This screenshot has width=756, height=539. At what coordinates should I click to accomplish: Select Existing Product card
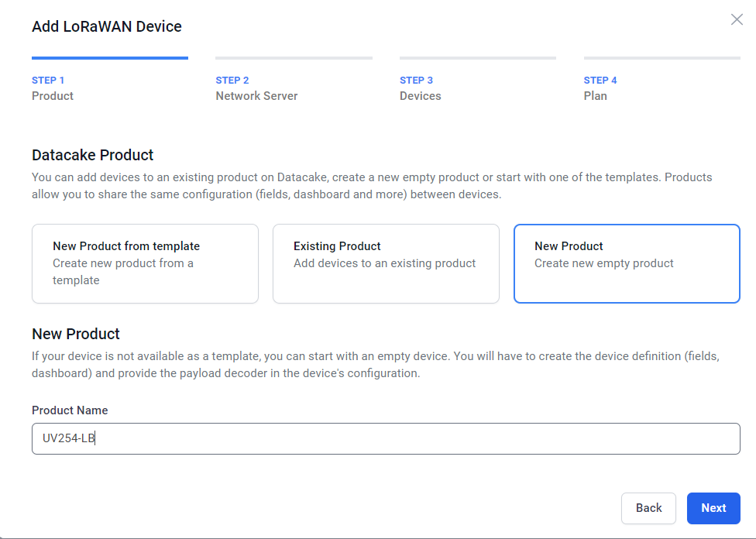click(x=386, y=264)
